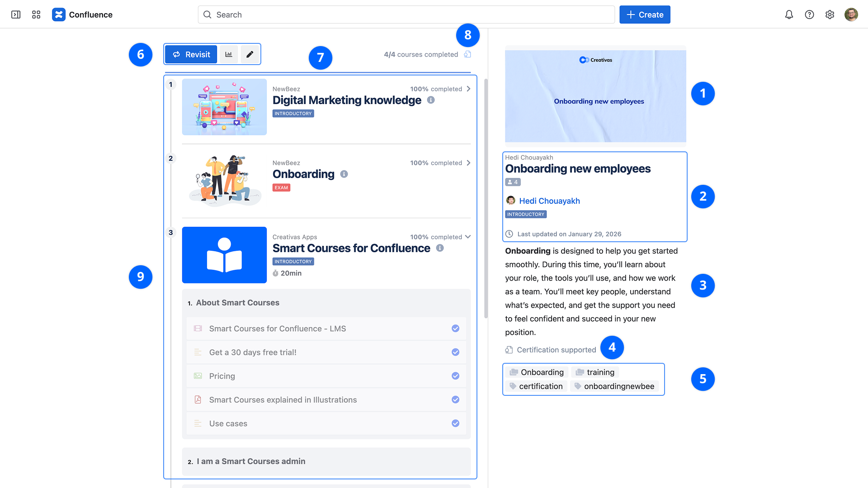Open Hedi Chouayakh author profile link
Image resolution: width=868 pixels, height=488 pixels.
549,201
